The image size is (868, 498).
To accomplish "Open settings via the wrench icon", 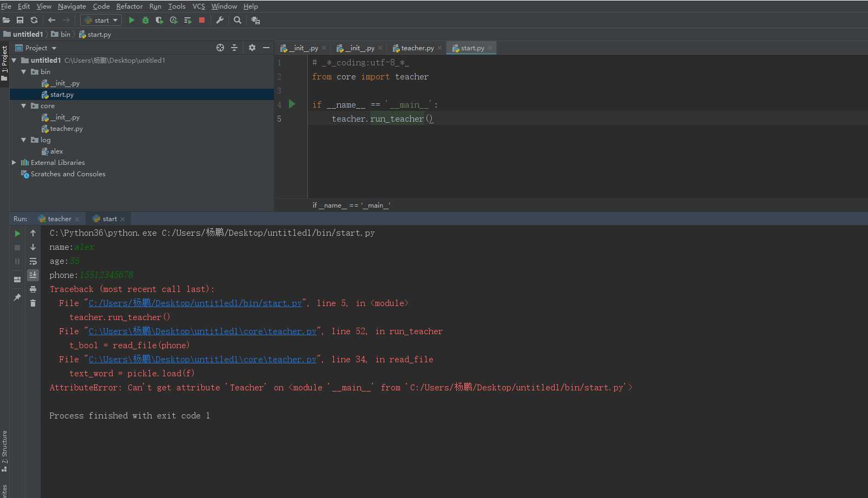I will [x=220, y=20].
